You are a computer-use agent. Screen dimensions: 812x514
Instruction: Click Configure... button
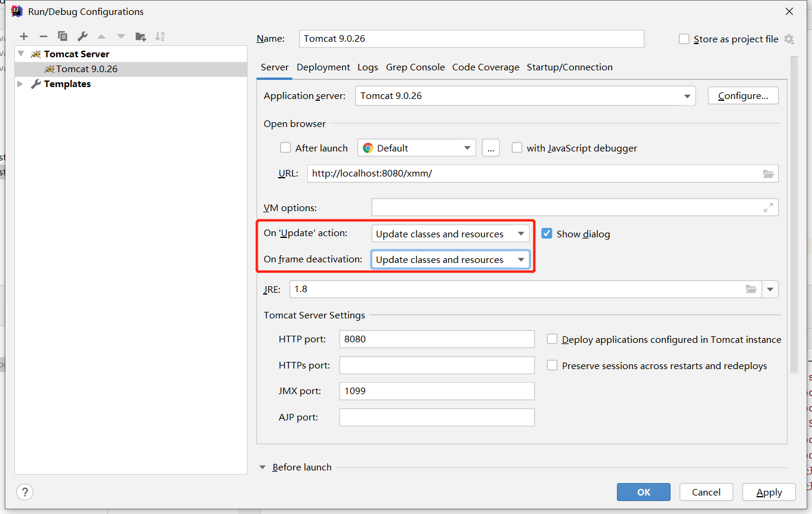[743, 96]
